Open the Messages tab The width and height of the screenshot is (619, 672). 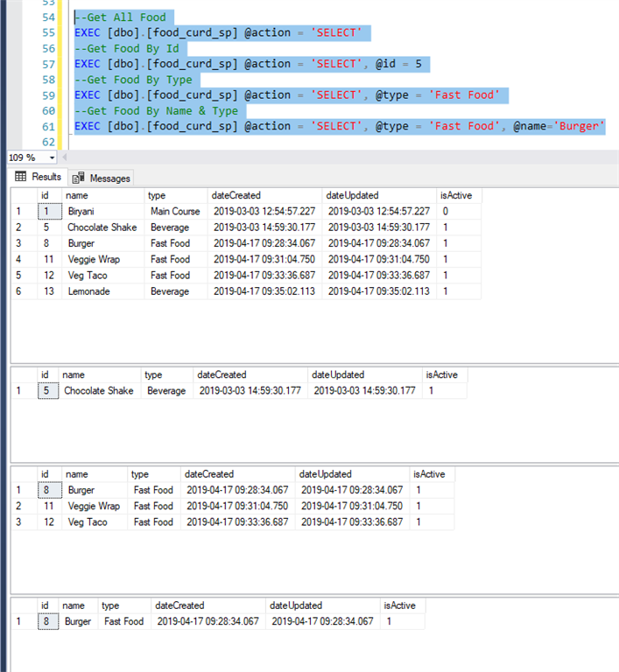click(102, 178)
